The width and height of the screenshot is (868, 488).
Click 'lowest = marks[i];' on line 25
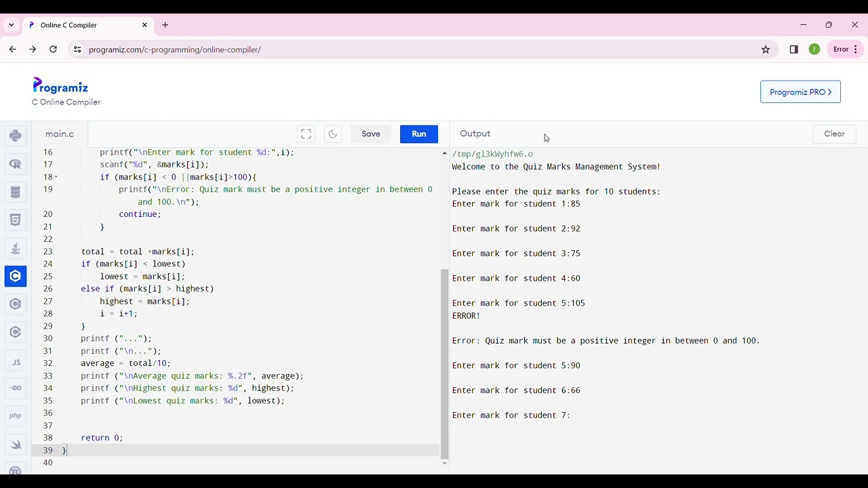coord(142,277)
